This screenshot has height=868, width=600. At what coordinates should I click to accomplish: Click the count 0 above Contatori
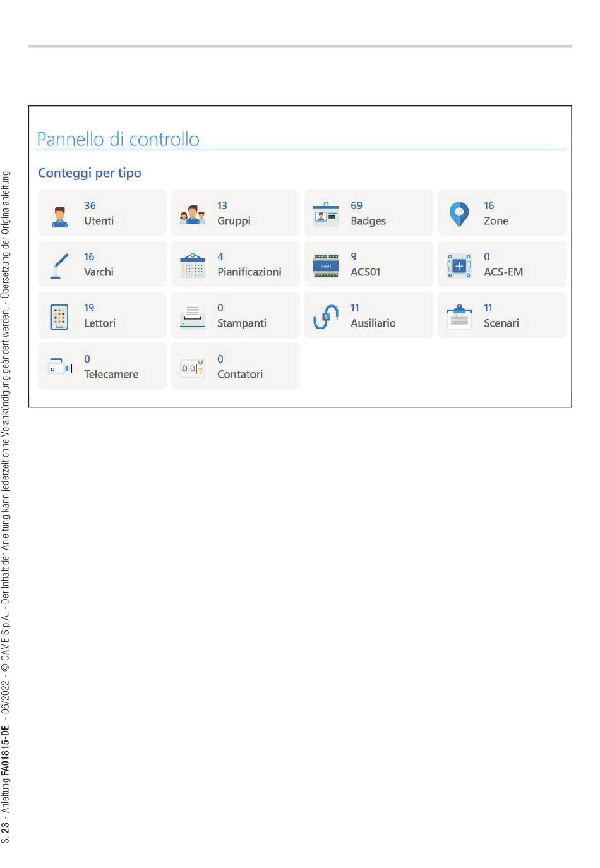220,359
